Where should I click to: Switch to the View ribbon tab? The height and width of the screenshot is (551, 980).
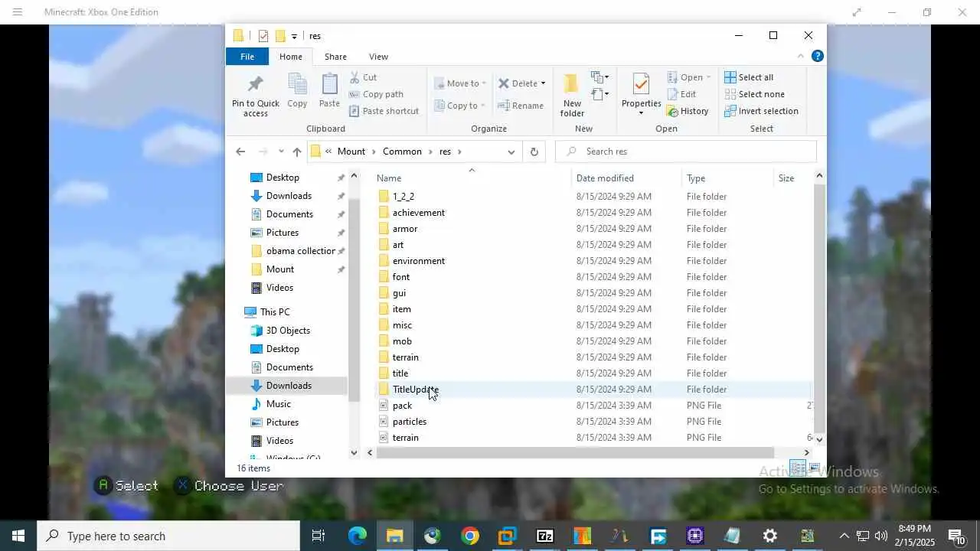pos(378,57)
